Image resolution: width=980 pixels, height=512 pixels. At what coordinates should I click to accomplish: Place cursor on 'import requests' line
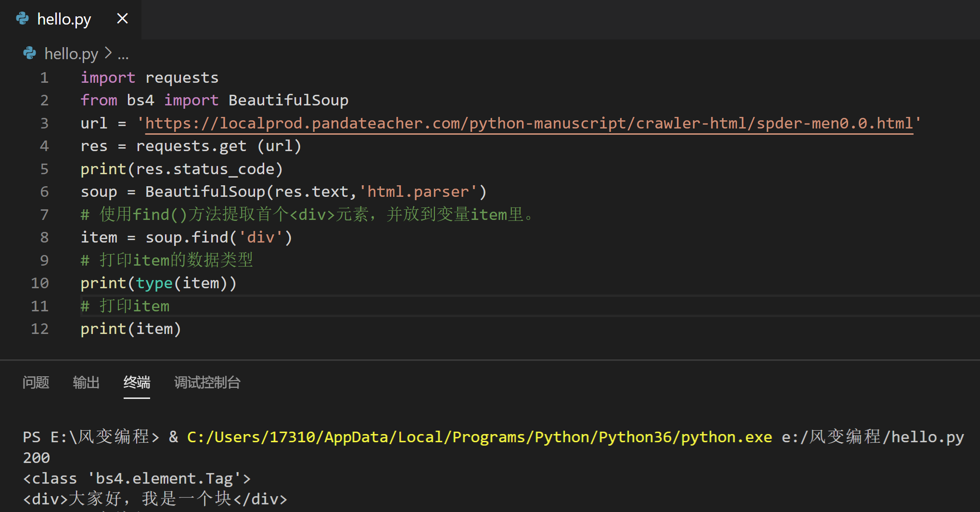coord(150,77)
